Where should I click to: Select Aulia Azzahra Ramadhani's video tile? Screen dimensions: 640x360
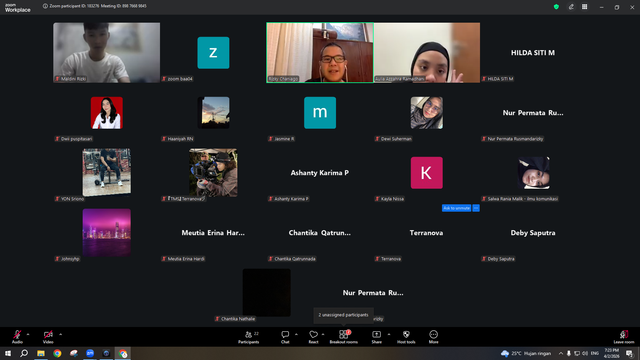point(427,53)
